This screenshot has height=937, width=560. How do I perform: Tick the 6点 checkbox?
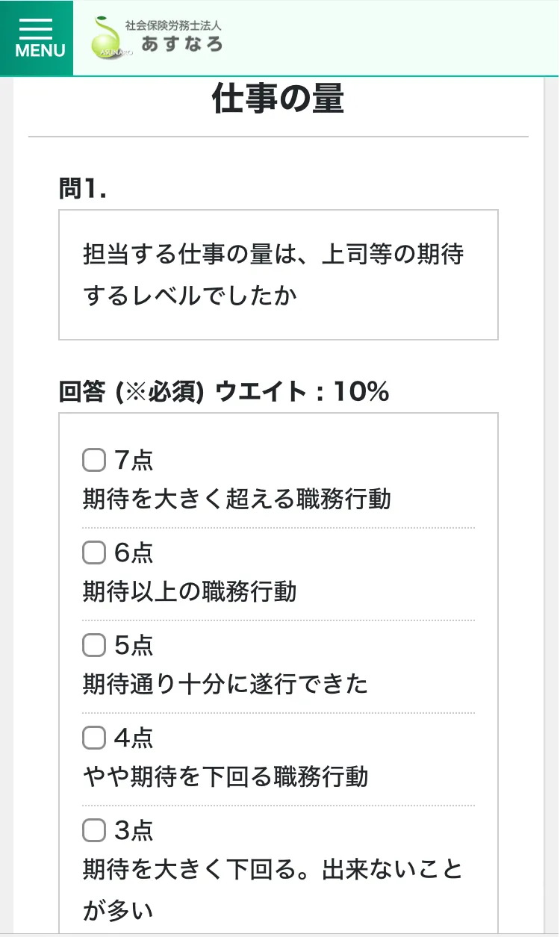coord(93,552)
